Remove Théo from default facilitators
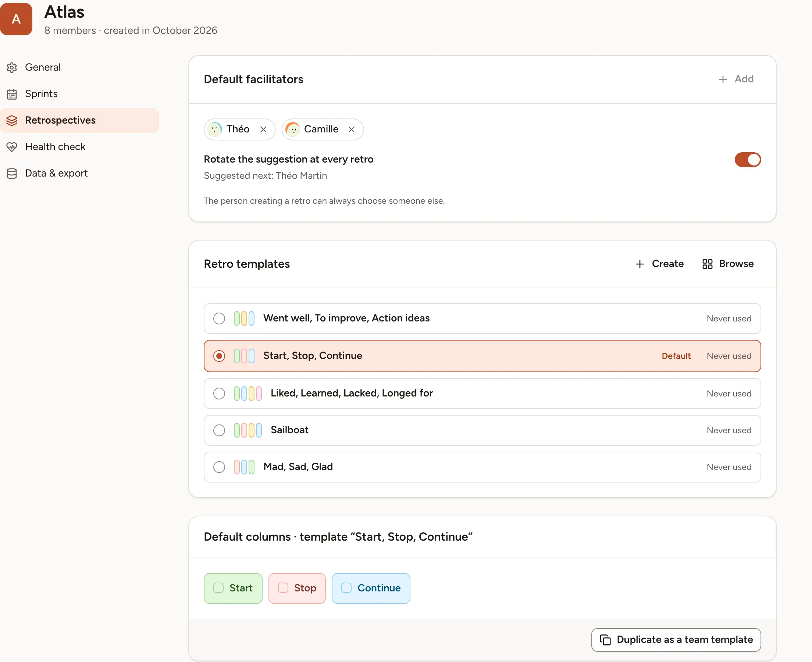812x662 pixels. [263, 130]
